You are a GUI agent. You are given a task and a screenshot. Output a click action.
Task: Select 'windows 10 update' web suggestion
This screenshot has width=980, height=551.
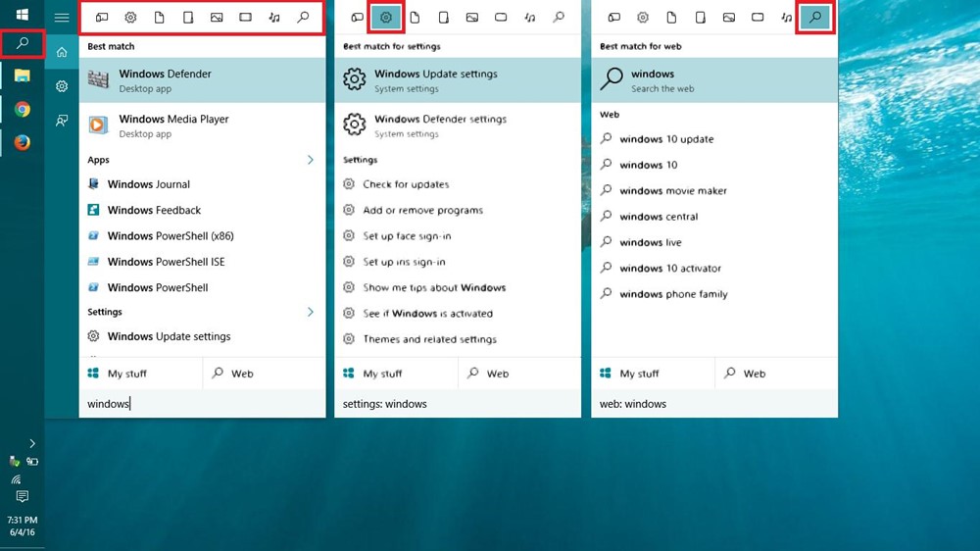[x=714, y=139]
